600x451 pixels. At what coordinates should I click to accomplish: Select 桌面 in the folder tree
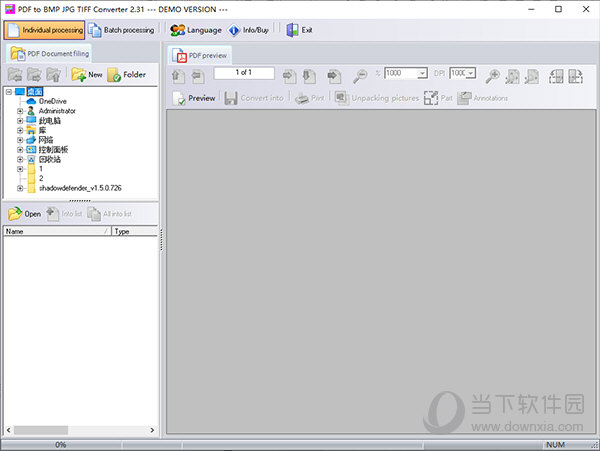35,92
